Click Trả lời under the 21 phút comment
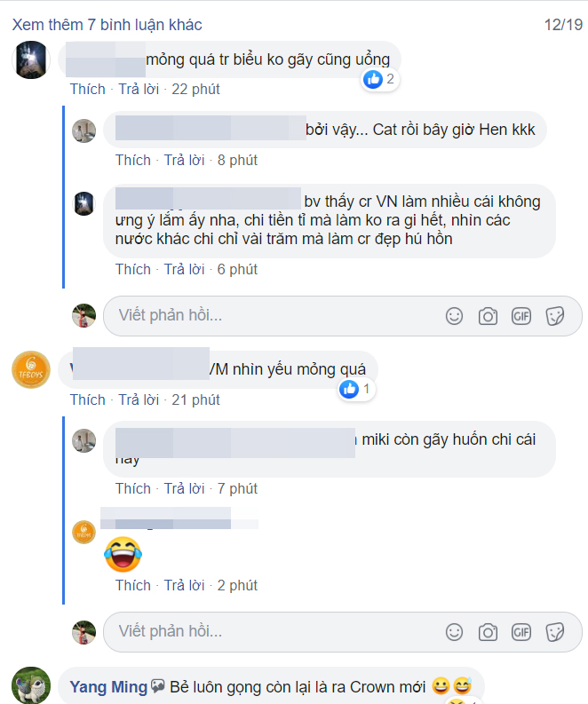Screen dimensions: 588x704 click(139, 399)
